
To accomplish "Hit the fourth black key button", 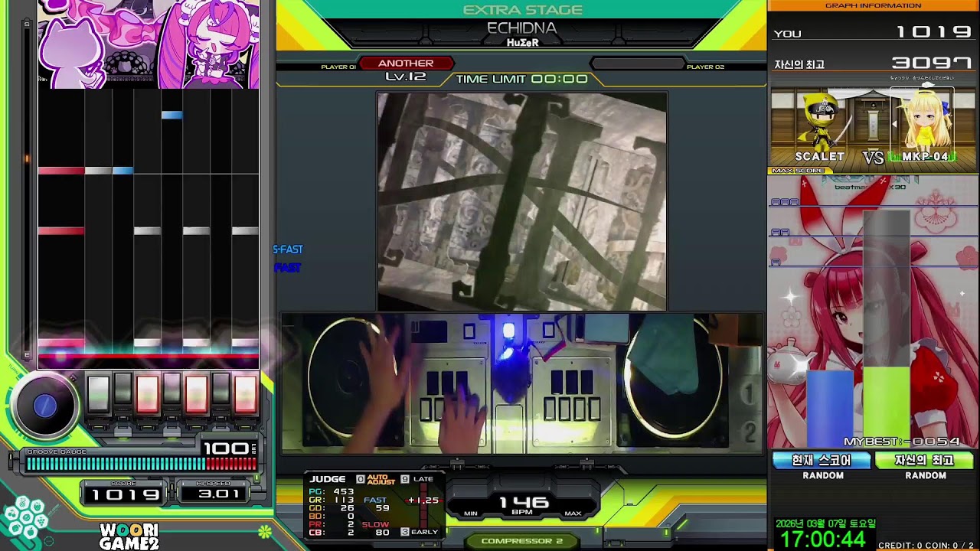I will pos(171,390).
